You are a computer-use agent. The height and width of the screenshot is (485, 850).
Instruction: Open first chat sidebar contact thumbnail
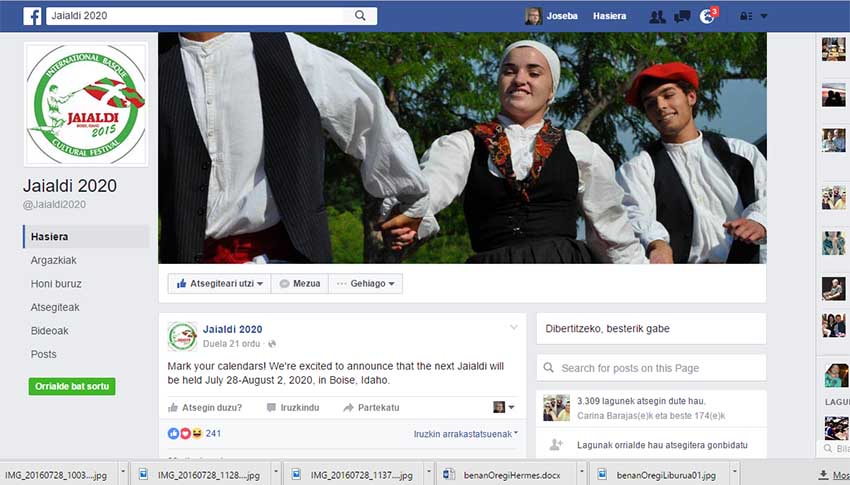[834, 49]
